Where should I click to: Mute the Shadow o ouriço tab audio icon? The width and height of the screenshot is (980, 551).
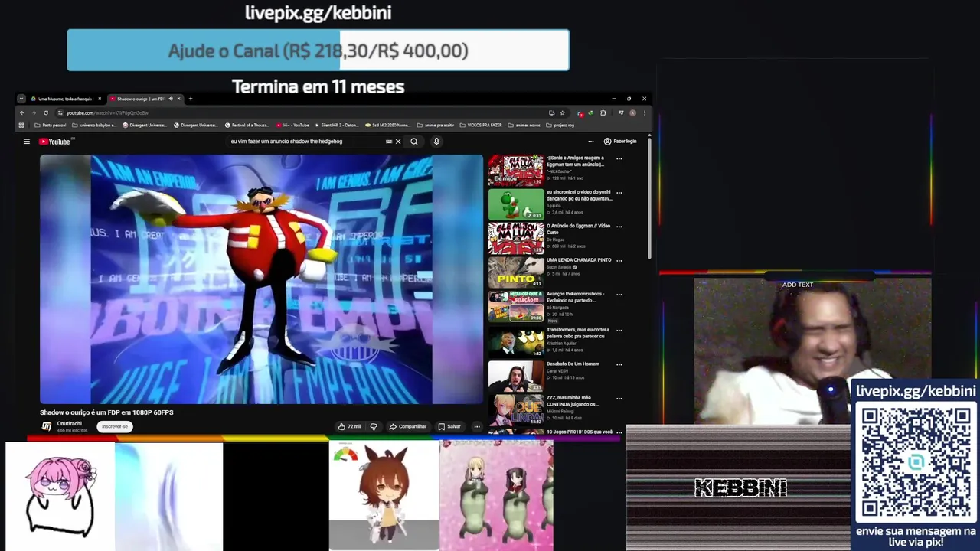(x=170, y=99)
